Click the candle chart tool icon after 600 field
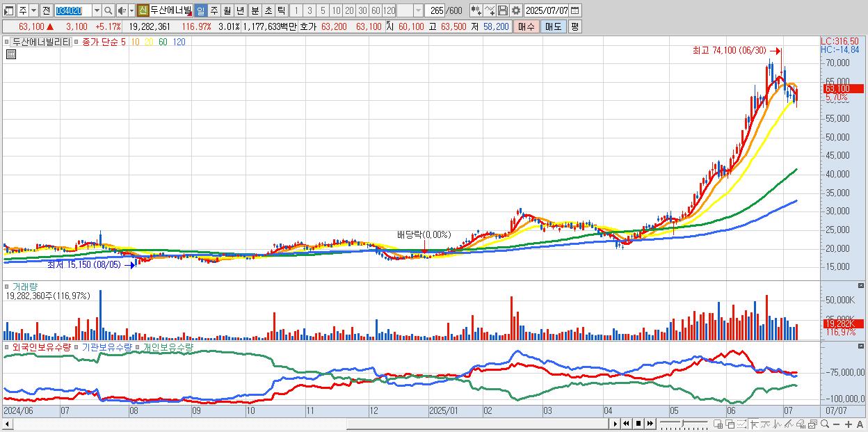The image size is (868, 432). coord(476,10)
